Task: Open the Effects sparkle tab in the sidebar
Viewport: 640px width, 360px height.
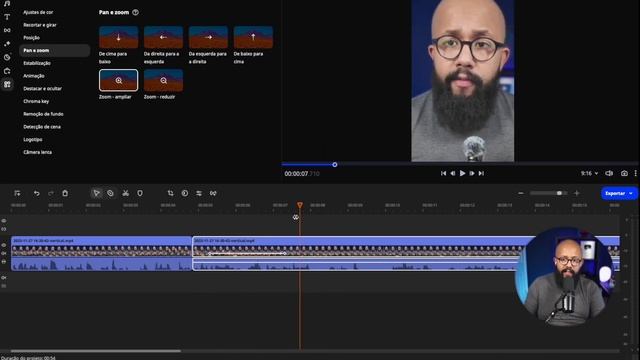Action: tap(7, 44)
